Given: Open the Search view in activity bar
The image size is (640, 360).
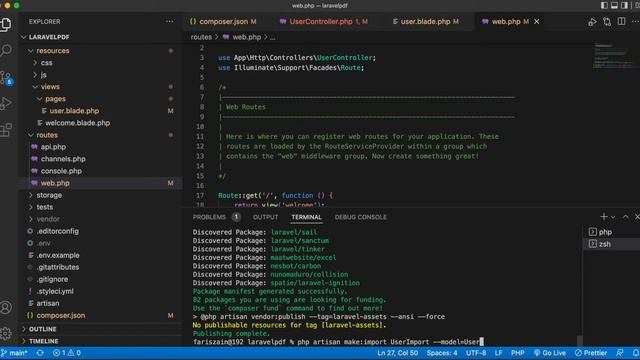Looking at the screenshot, I should [x=6, y=51].
